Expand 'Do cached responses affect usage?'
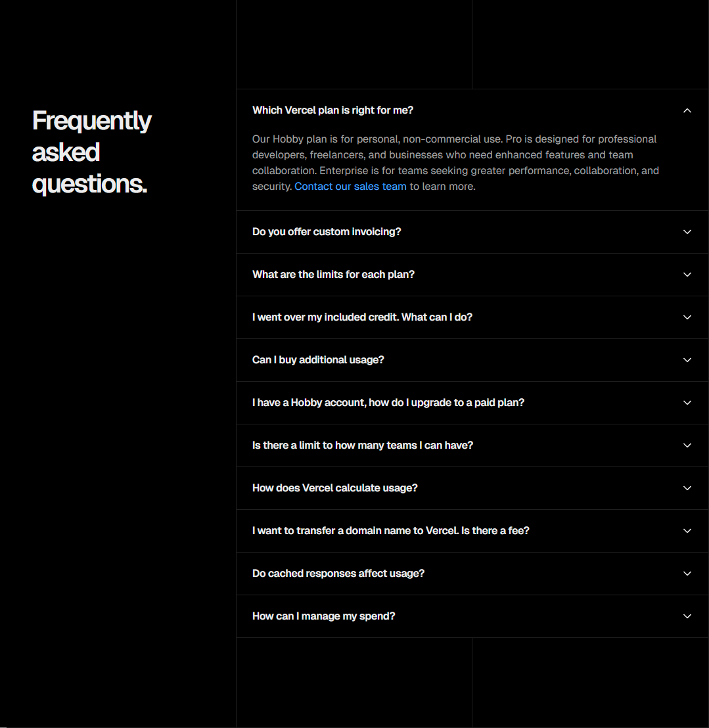Viewport: 709px width, 728px height. tap(338, 574)
